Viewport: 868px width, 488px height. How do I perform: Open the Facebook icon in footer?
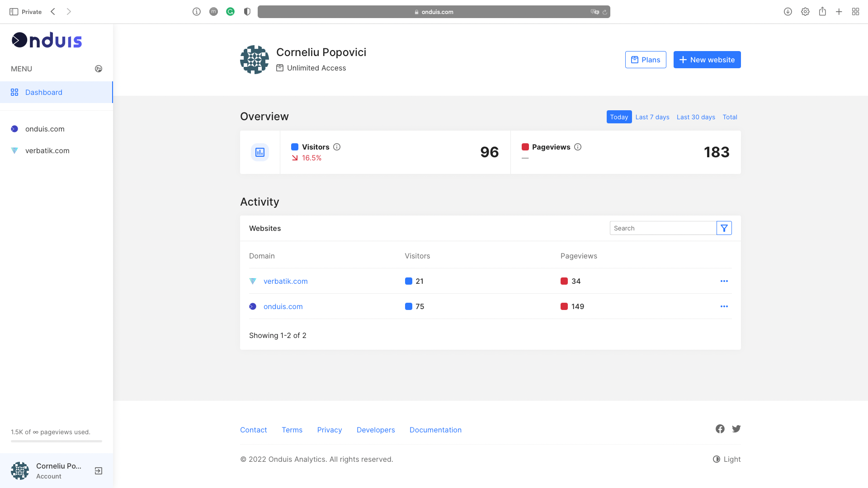click(720, 429)
